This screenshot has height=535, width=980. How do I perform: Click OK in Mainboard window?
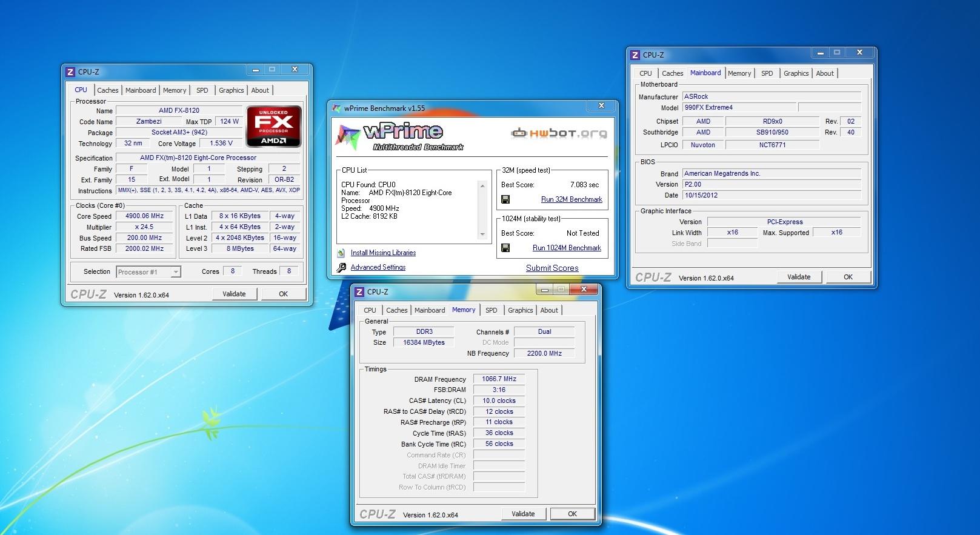click(x=848, y=277)
